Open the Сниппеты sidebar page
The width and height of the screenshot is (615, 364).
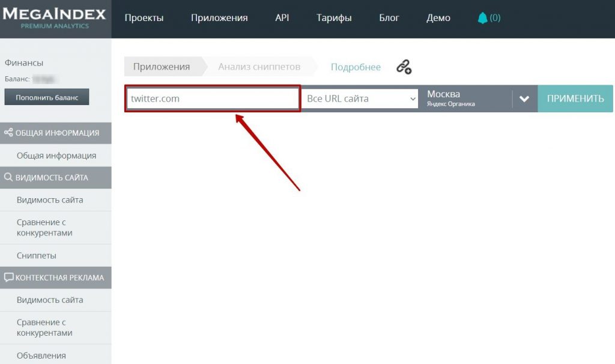pyautogui.click(x=36, y=255)
